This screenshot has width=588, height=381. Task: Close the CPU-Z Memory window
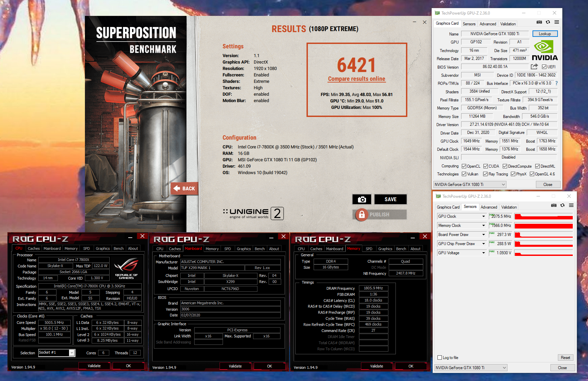[425, 236]
